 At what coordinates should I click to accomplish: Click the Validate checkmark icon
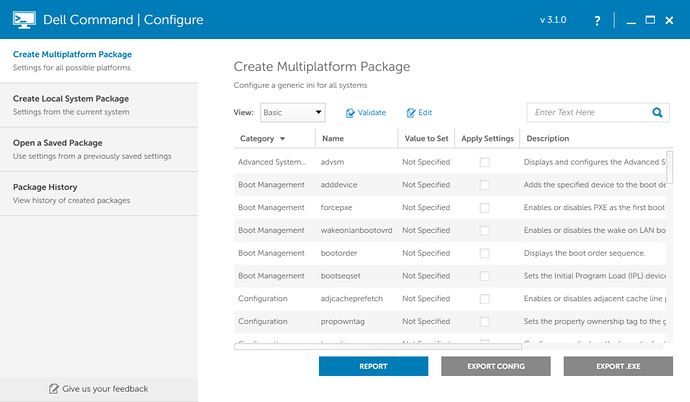click(351, 114)
